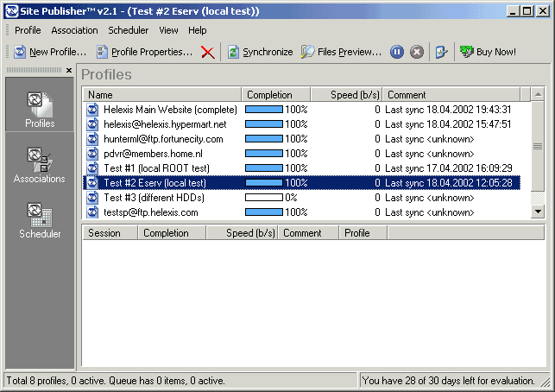The width and height of the screenshot is (555, 392).
Task: Click the toolbar drag handle beside New Profile
Action: pos(8,52)
